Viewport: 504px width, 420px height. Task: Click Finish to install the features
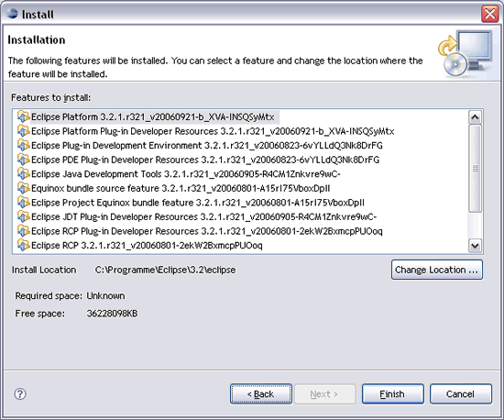point(393,394)
